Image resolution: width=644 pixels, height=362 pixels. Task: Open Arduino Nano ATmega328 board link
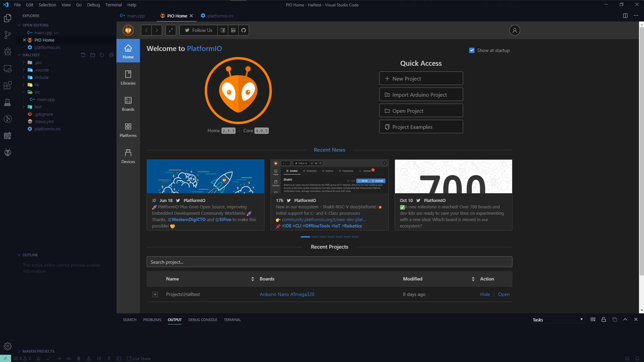pos(287,294)
